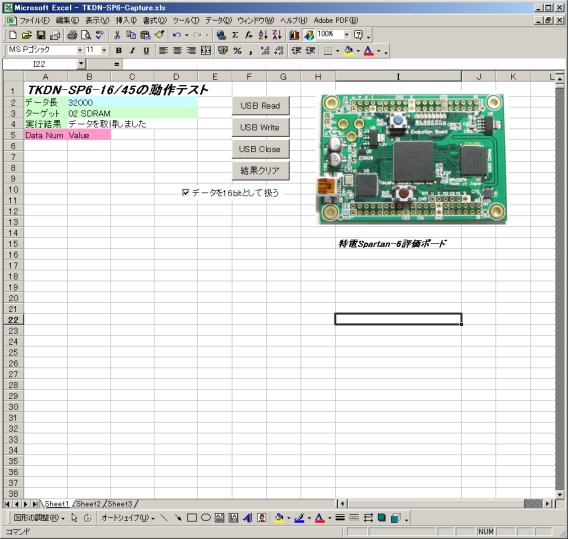Open the Paste Function fx dialog
The image size is (568, 539).
pos(249,35)
